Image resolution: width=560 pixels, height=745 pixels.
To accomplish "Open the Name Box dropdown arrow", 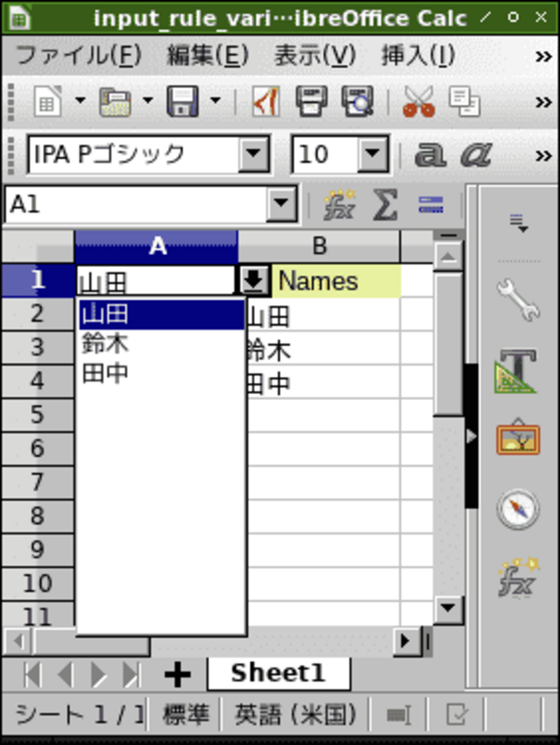I will click(282, 204).
